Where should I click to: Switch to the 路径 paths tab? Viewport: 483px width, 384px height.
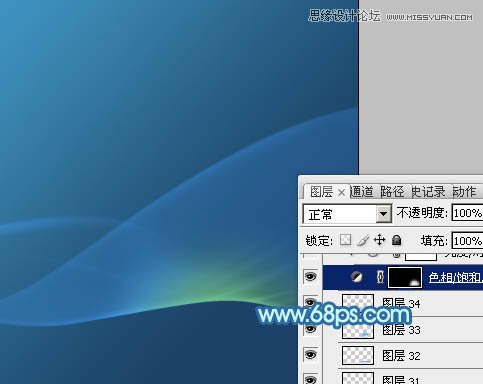pyautogui.click(x=392, y=192)
